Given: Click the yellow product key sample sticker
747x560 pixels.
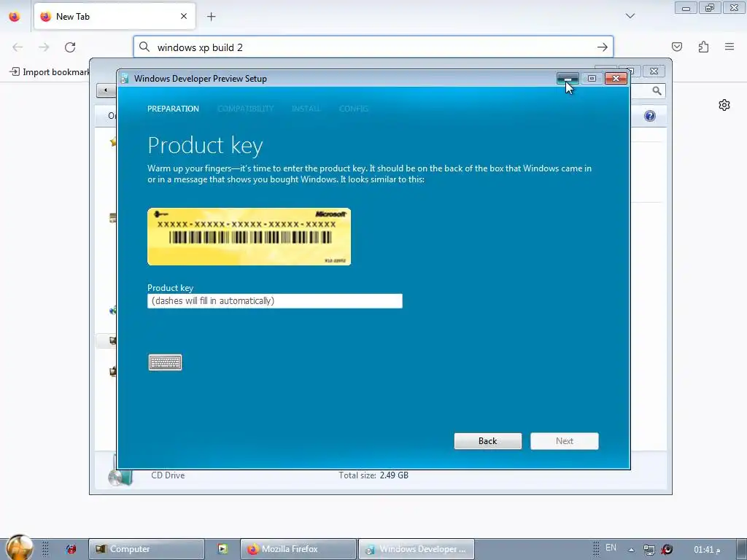Looking at the screenshot, I should point(249,237).
